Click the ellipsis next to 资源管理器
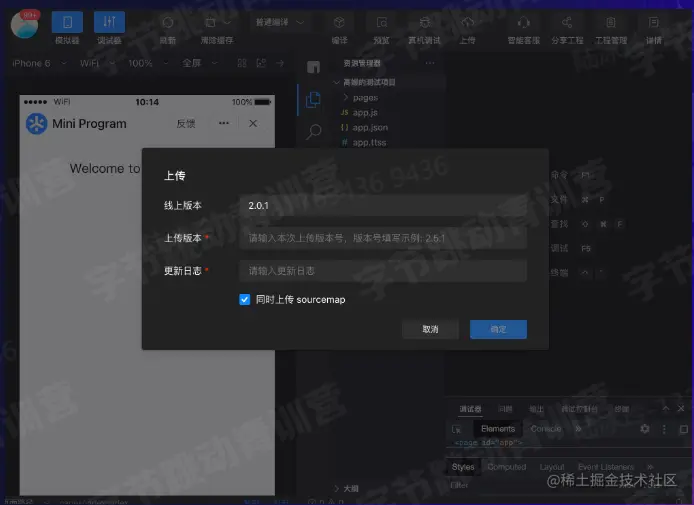Viewport: 694px width, 505px height. pos(430,63)
